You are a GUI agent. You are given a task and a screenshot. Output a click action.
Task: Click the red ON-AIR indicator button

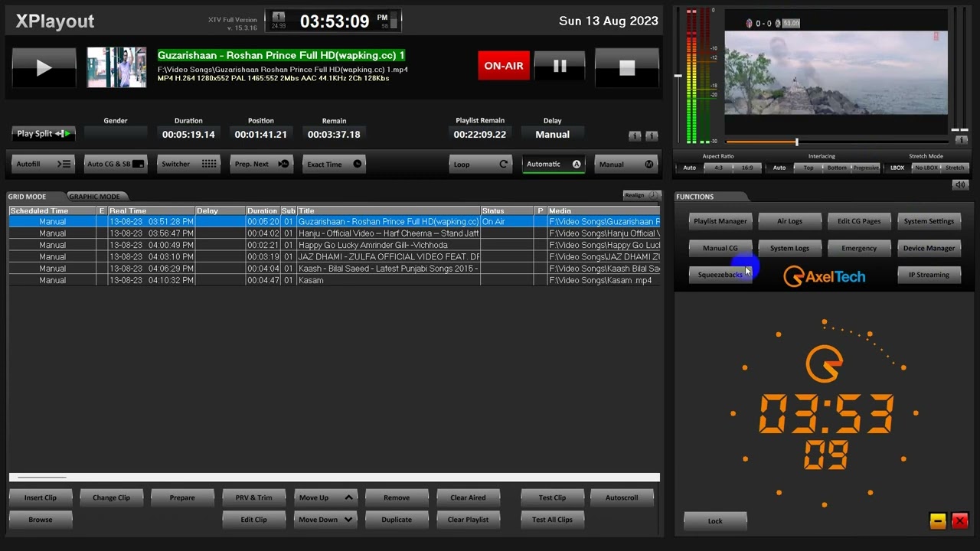503,66
